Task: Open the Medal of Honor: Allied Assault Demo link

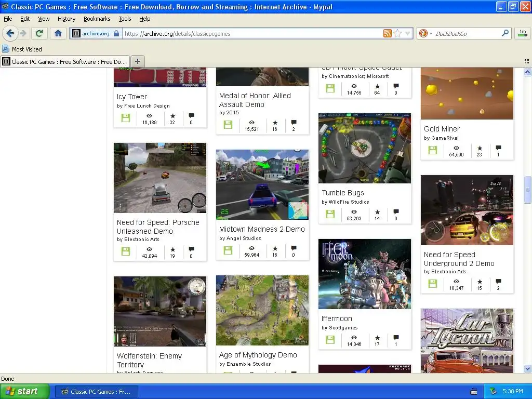Action: 255,100
